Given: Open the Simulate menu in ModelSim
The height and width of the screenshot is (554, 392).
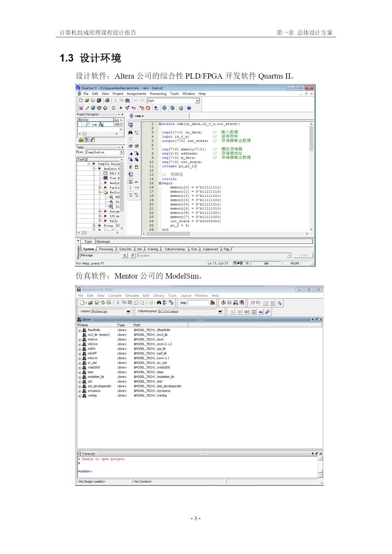Looking at the screenshot, I should point(132,296).
